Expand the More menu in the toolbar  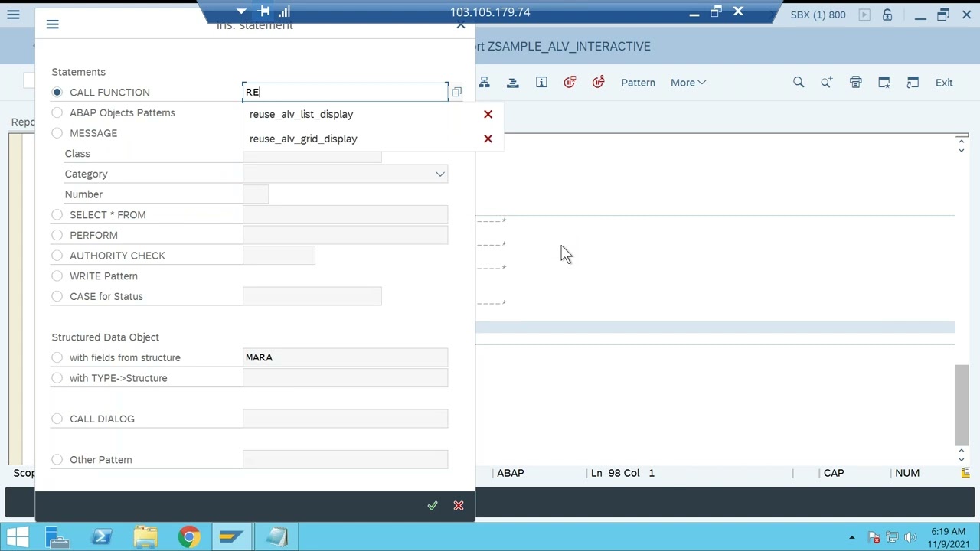coord(688,83)
